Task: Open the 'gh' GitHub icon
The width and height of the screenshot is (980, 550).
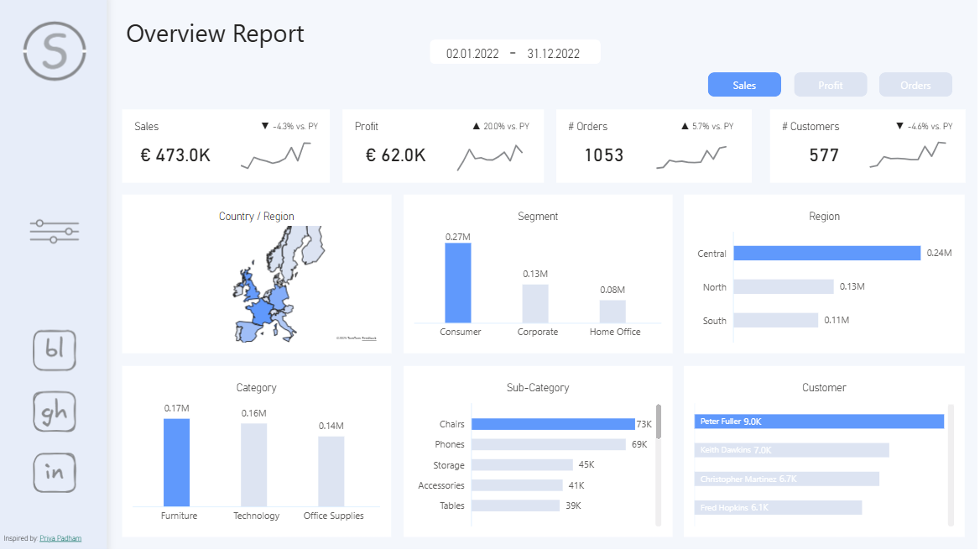Action: [55, 411]
